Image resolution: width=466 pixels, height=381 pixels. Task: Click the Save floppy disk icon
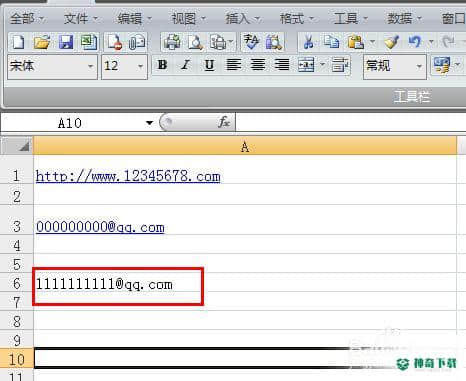(x=66, y=42)
